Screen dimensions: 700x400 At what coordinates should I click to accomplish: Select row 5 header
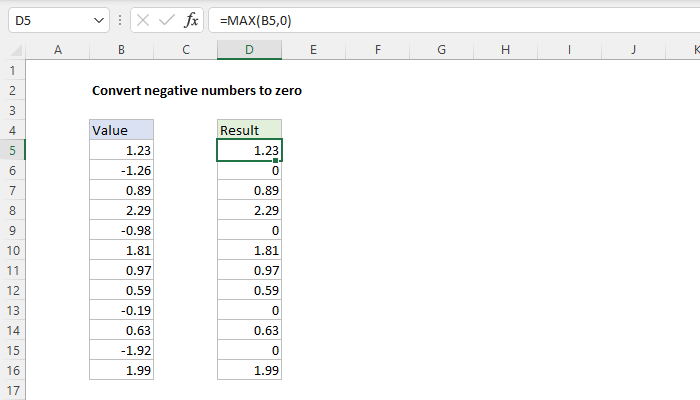tap(12, 150)
